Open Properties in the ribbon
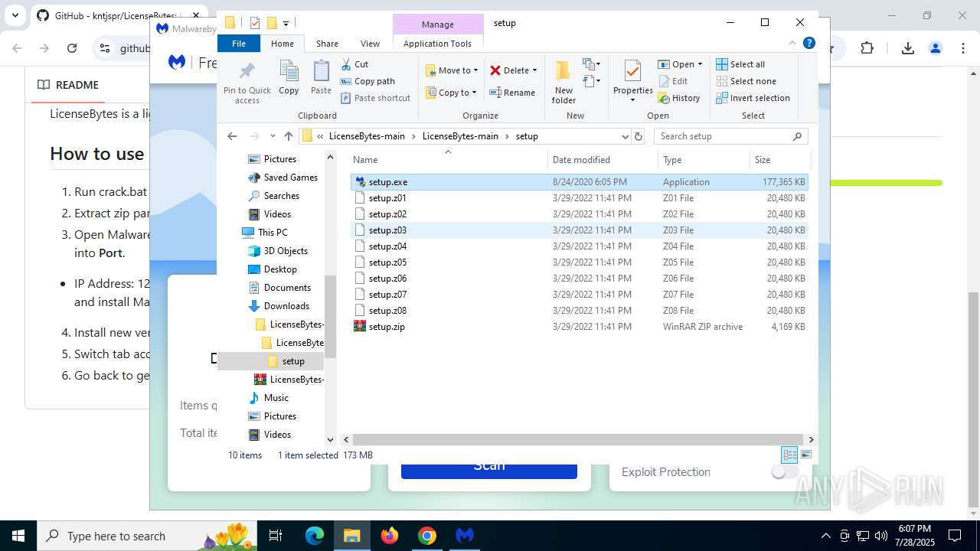Screen dimensions: 980x551 [632, 81]
